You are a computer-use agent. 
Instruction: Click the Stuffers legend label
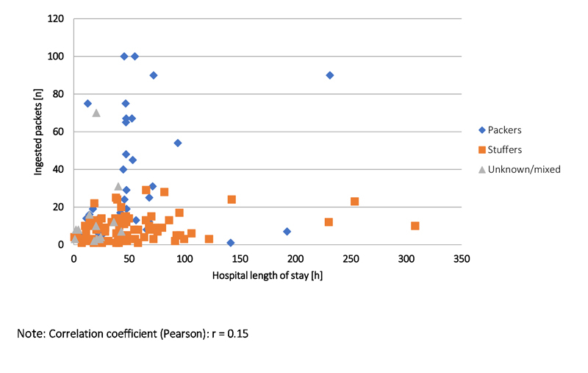coord(509,150)
